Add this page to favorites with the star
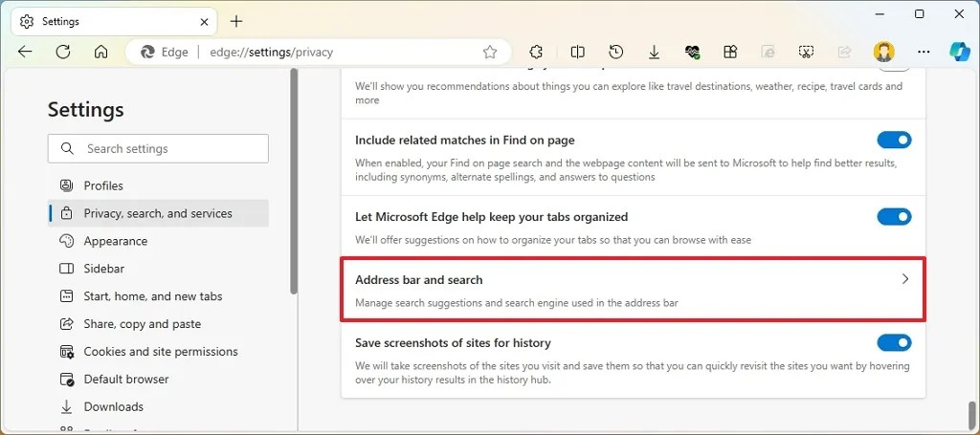980x435 pixels. [490, 53]
